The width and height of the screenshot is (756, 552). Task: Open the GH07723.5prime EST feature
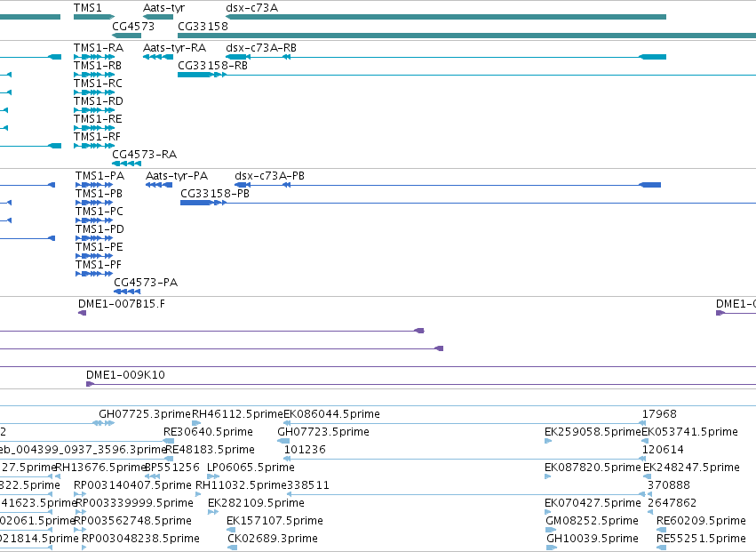[x=283, y=441]
